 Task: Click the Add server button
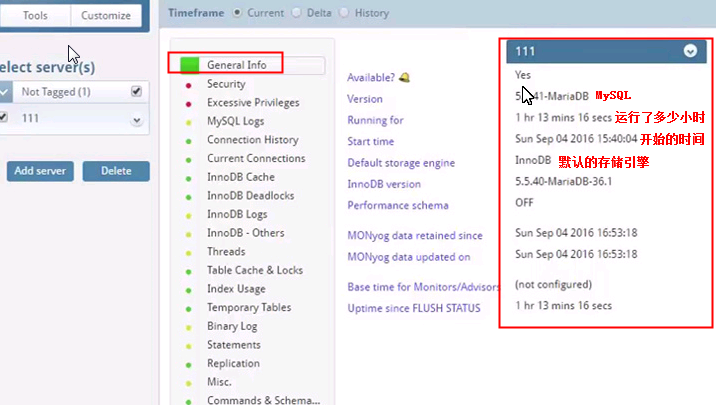(x=40, y=171)
